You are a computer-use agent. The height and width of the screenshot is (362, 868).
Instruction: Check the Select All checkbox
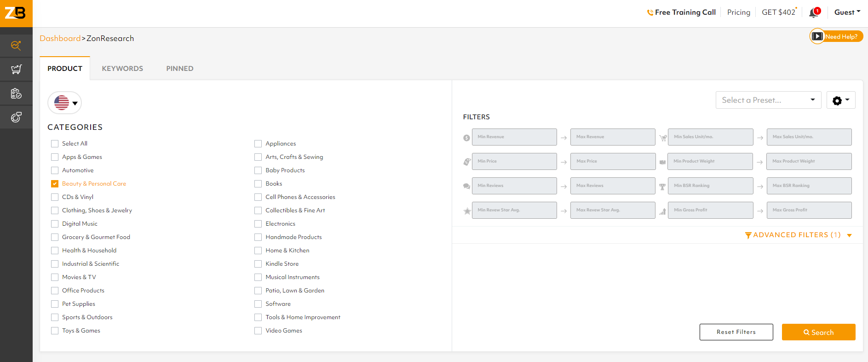coord(55,144)
